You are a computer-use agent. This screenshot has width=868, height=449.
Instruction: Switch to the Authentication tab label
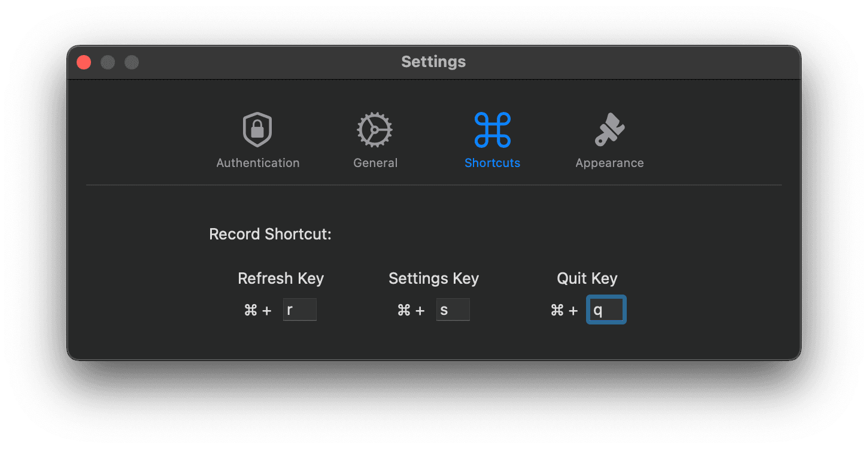[x=258, y=163]
